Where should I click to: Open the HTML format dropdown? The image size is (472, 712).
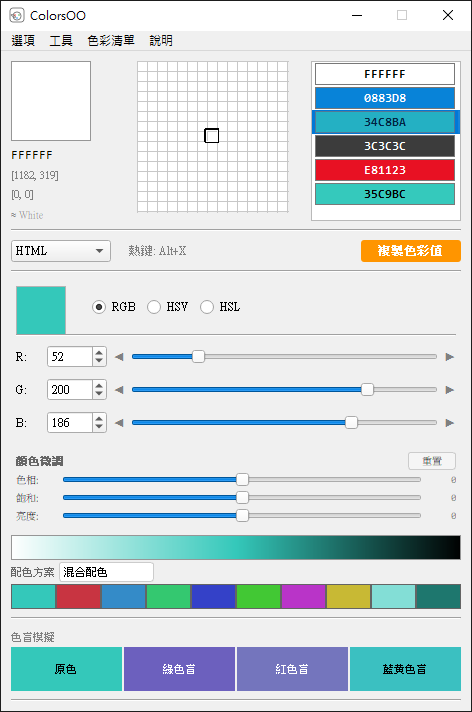coord(61,251)
